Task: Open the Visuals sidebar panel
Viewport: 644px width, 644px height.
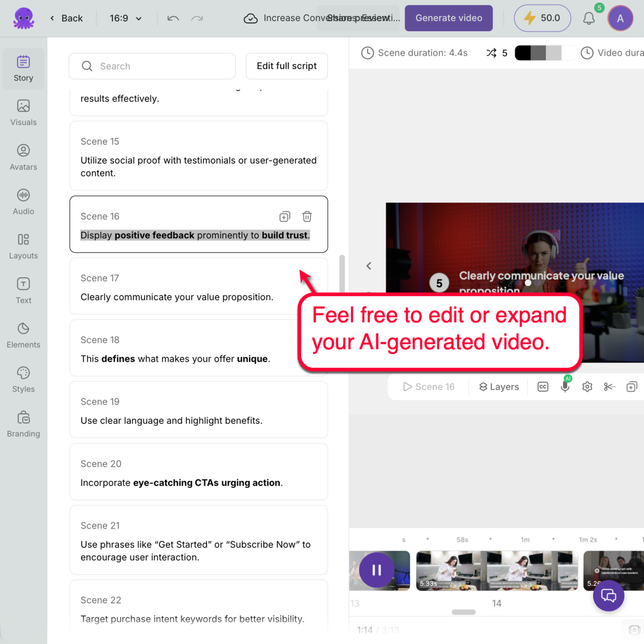Action: point(24,113)
